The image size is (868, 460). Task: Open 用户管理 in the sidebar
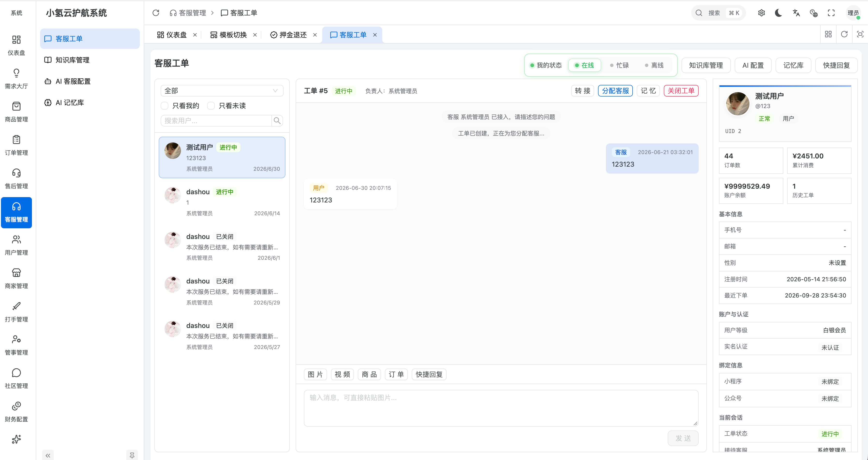coord(16,245)
